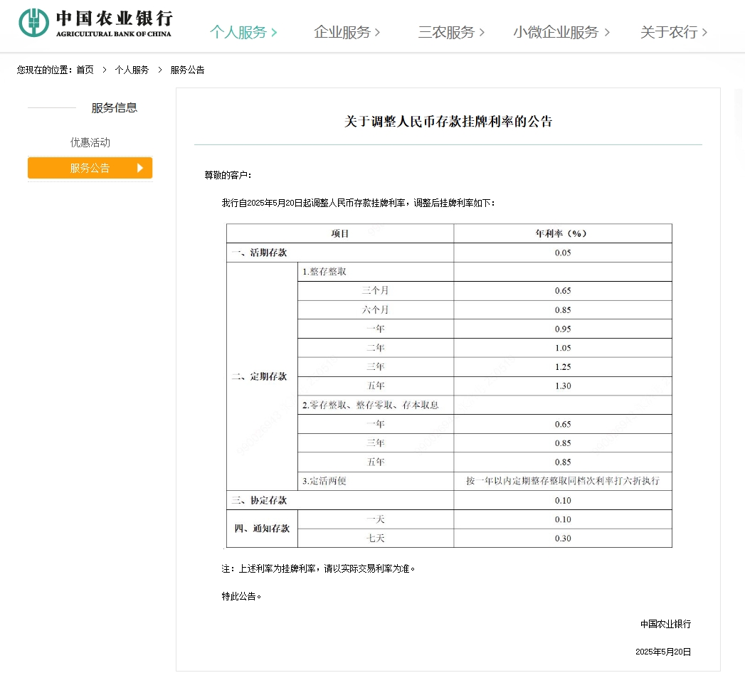
Task: Open the 小微企业服务 navigation item
Action: coord(556,32)
